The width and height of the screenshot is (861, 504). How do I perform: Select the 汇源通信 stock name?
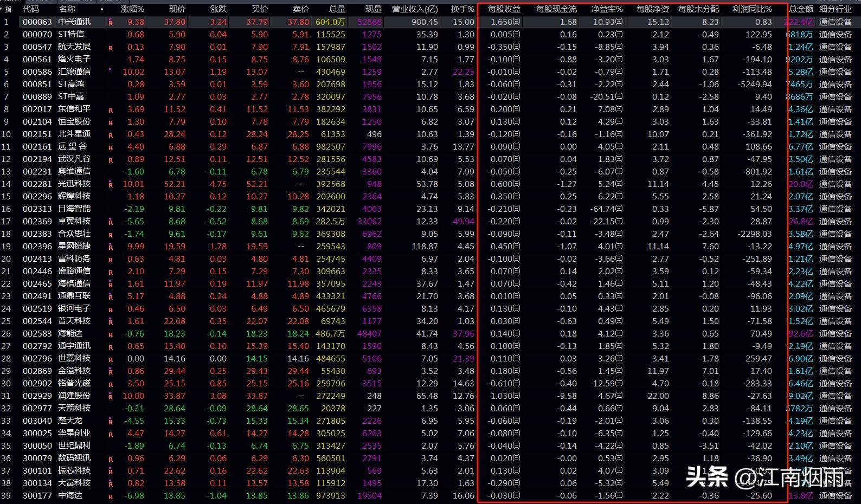(74, 72)
